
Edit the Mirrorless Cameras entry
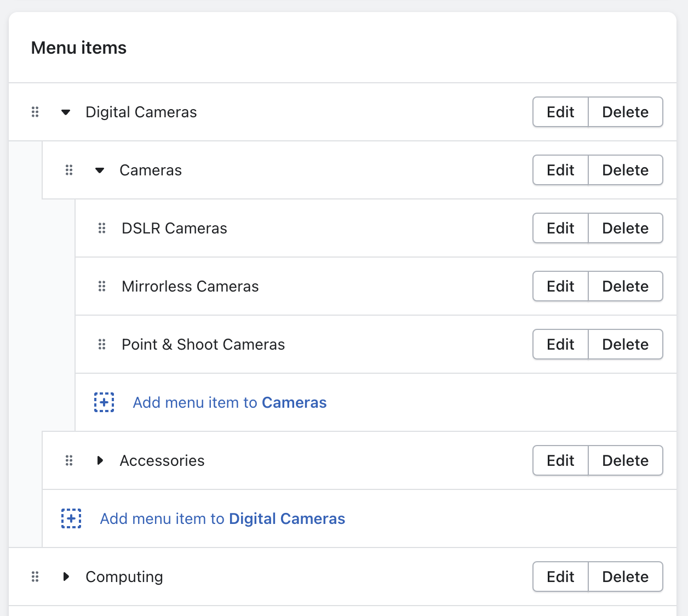coord(560,286)
